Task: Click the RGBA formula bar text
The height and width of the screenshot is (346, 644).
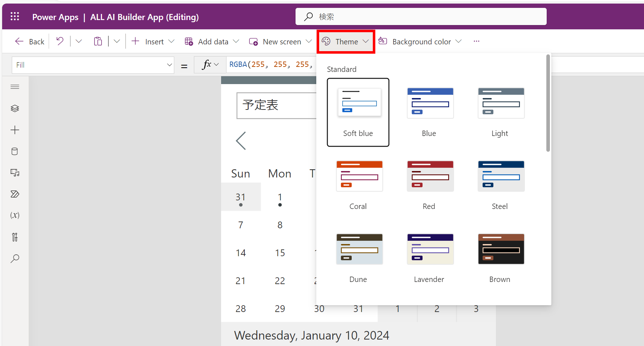Action: coord(271,65)
